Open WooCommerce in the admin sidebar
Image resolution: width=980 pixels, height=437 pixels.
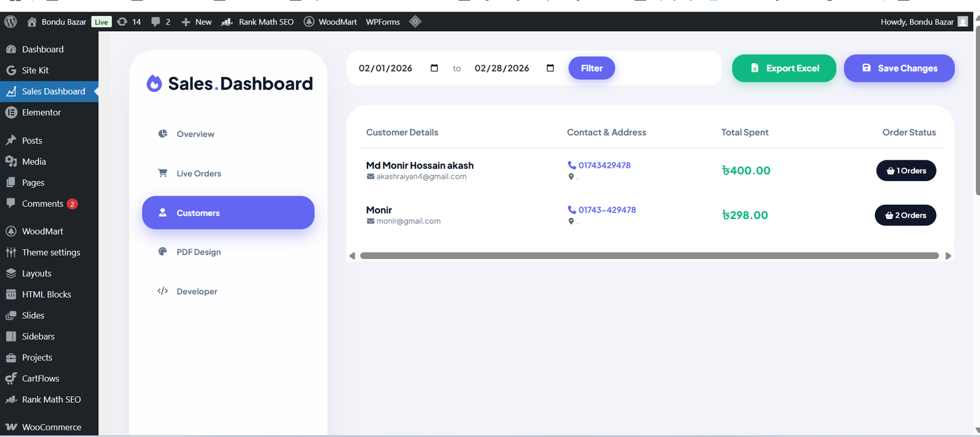coord(51,427)
